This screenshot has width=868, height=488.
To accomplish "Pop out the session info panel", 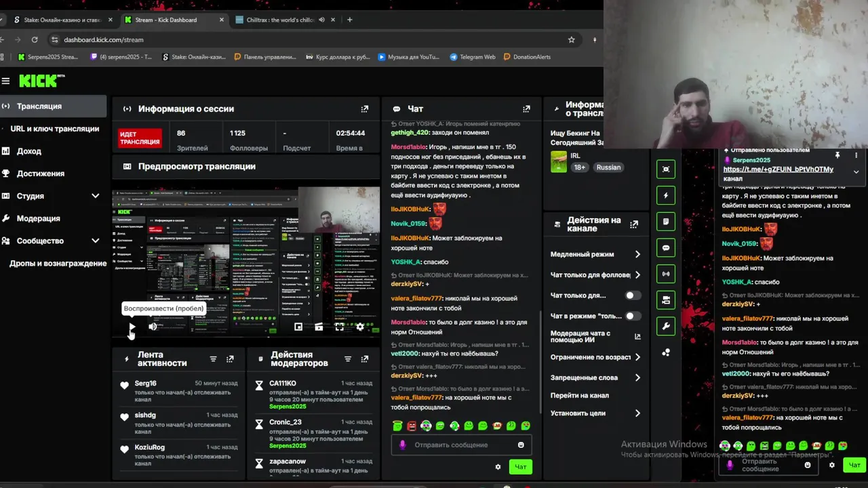I will click(x=365, y=108).
